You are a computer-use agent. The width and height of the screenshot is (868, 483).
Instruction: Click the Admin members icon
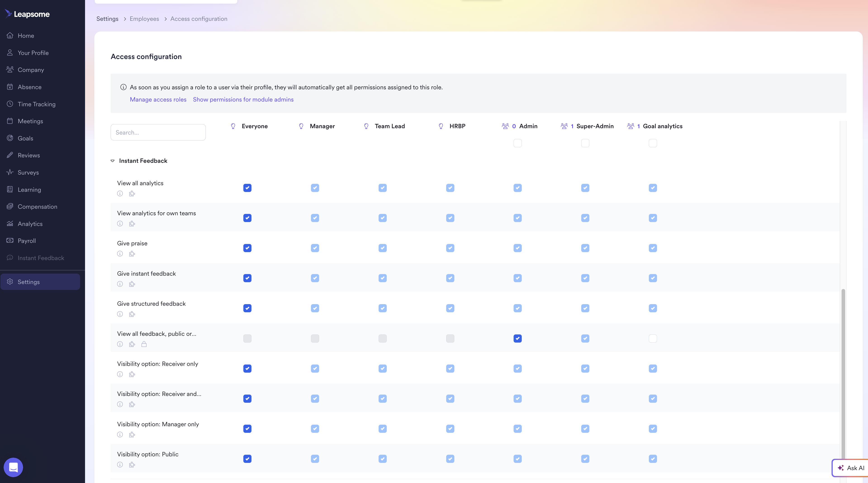(x=505, y=126)
